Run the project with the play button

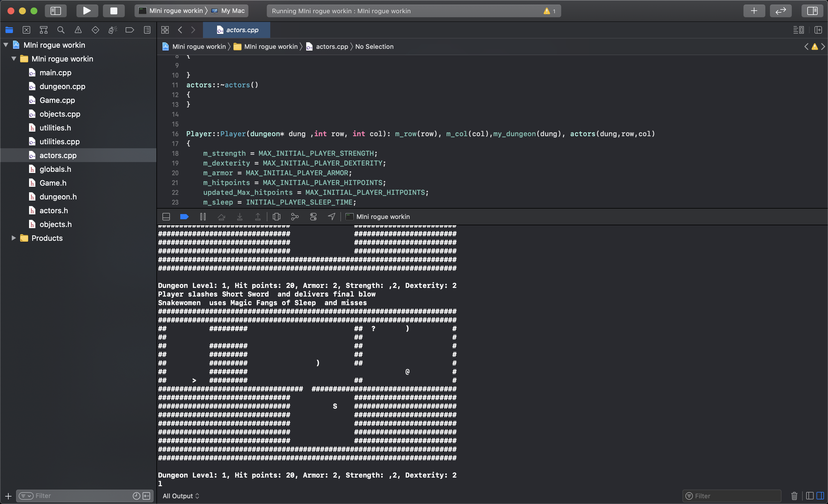coord(87,10)
